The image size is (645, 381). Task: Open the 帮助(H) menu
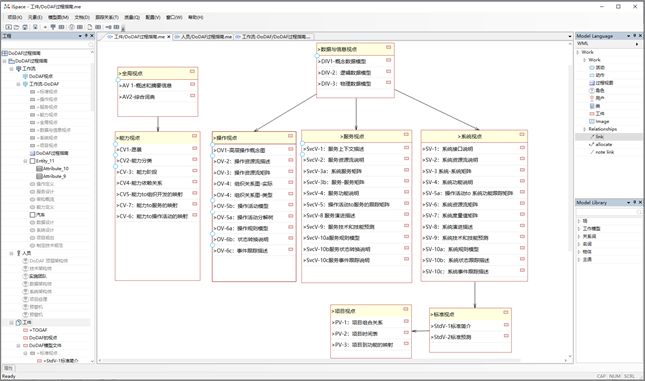click(195, 17)
